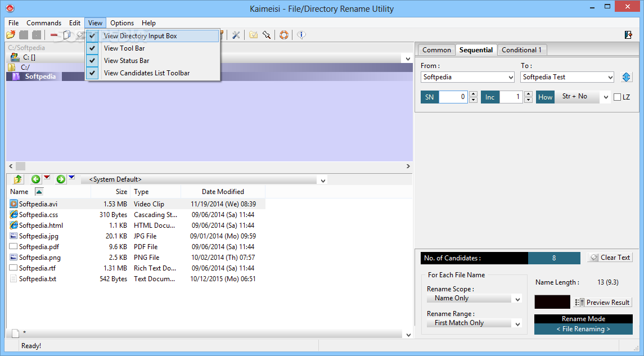The height and width of the screenshot is (356, 644).
Task: Open the File menu
Action: (13, 23)
